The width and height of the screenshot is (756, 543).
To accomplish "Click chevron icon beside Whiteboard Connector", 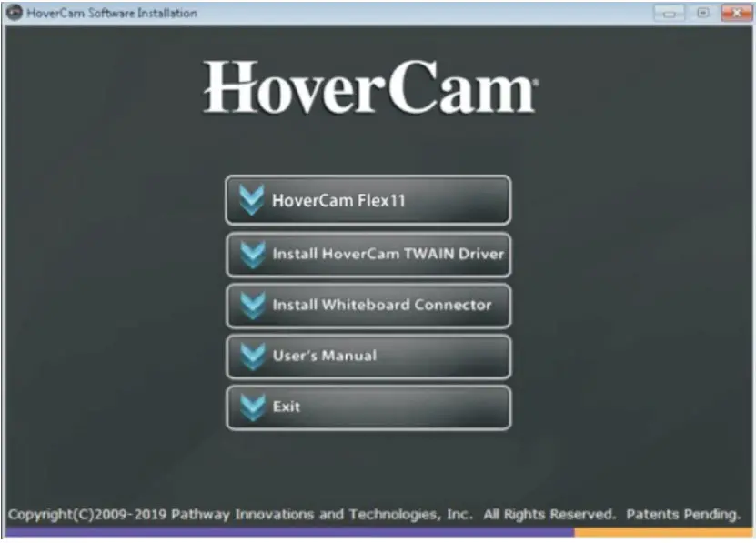I will pos(253,306).
